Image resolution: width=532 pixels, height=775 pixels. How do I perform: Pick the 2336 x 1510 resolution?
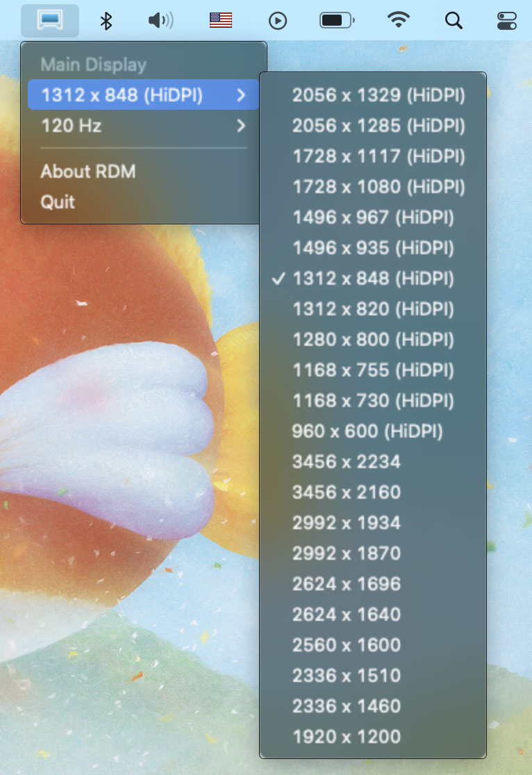[373, 676]
